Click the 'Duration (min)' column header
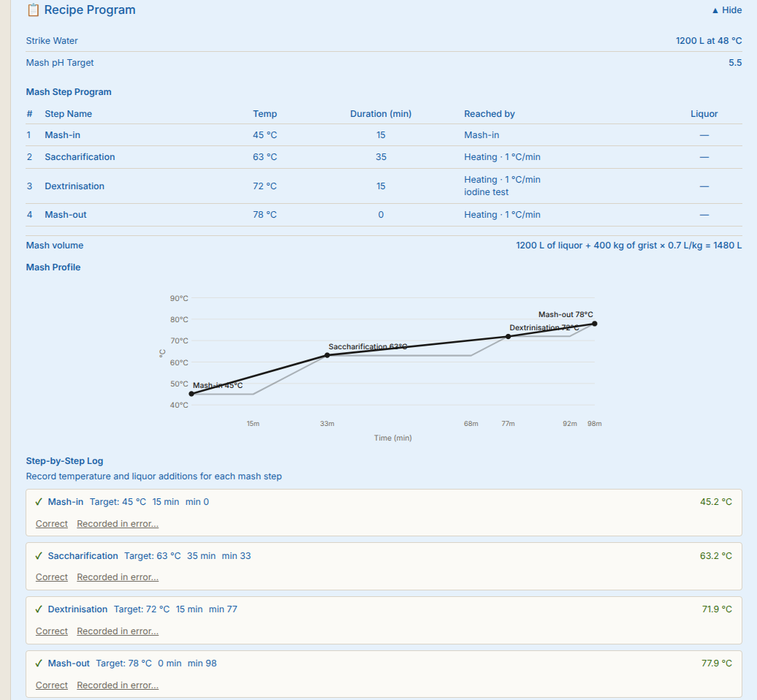757x700 pixels. pyautogui.click(x=381, y=114)
